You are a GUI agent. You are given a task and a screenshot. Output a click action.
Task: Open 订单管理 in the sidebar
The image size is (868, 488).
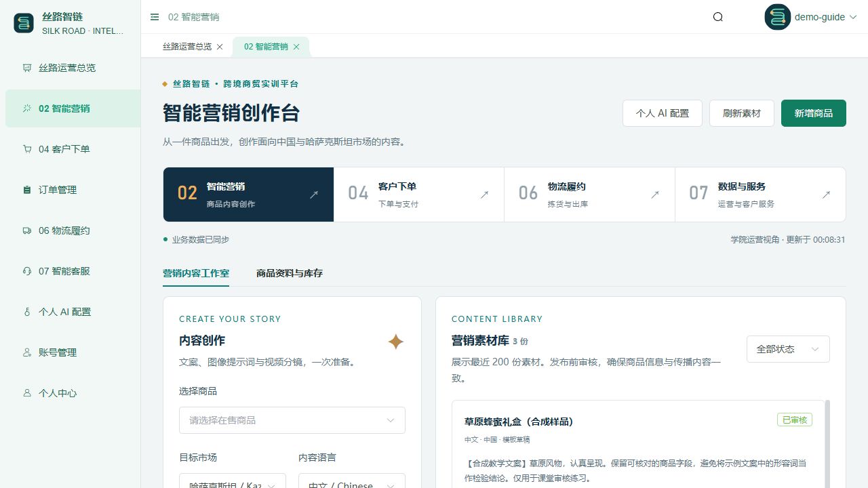[x=73, y=190]
